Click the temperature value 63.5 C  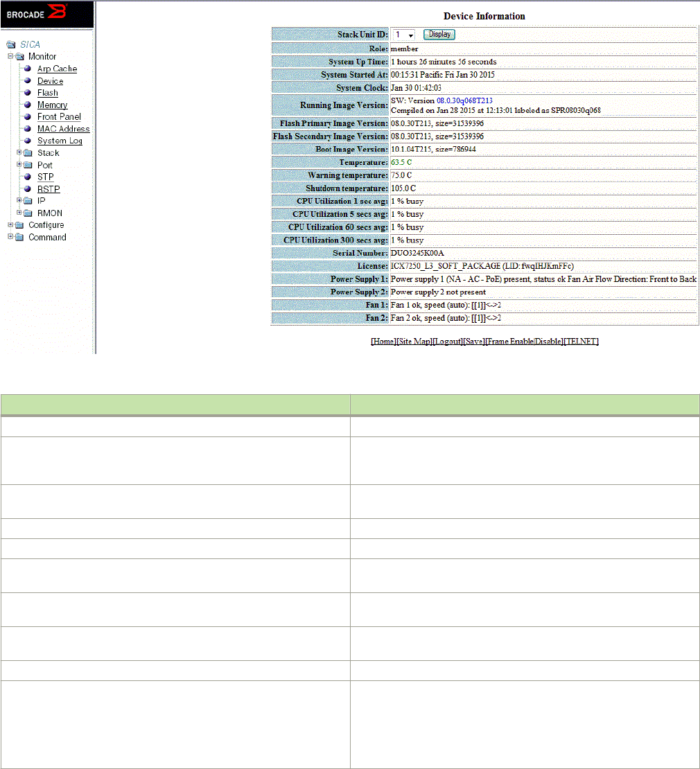pos(401,162)
